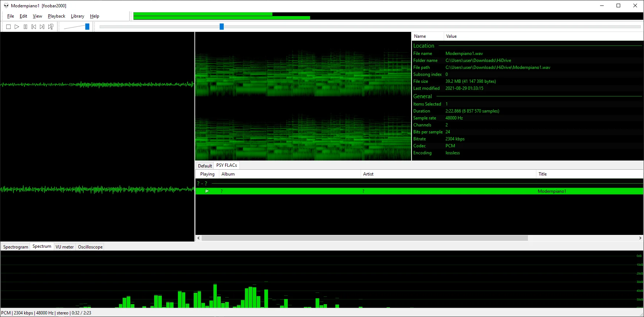Stop playback with the Stop button
Image resolution: width=644 pixels, height=317 pixels.
pyautogui.click(x=8, y=27)
